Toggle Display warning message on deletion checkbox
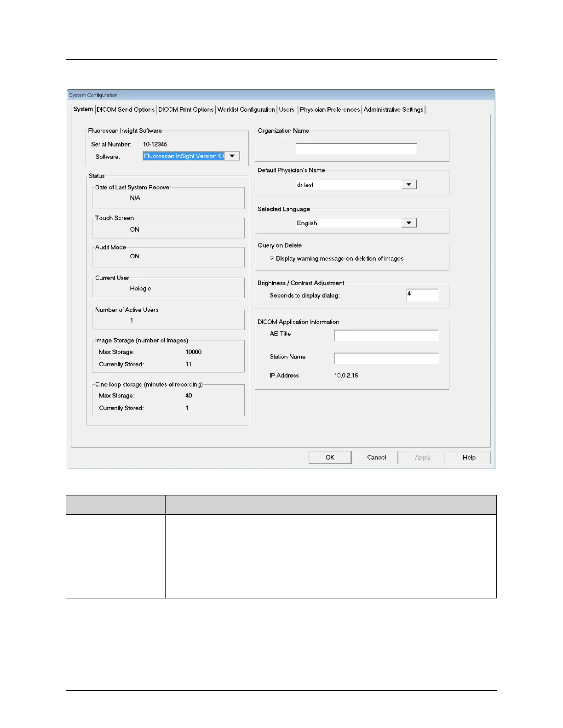The image size is (563, 728). [x=272, y=258]
